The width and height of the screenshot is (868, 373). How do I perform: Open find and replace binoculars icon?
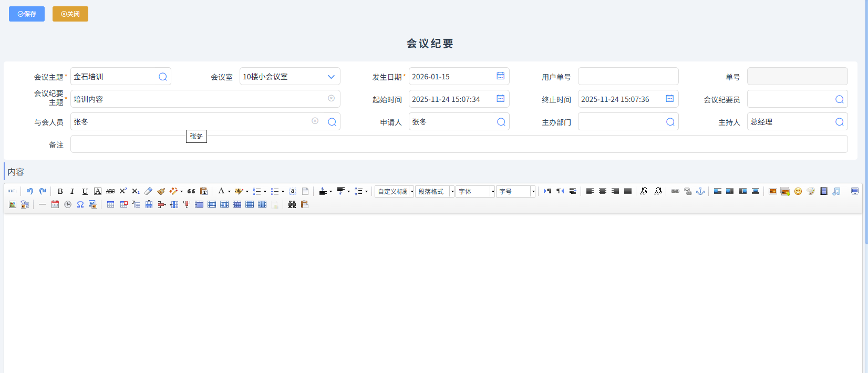pyautogui.click(x=292, y=205)
